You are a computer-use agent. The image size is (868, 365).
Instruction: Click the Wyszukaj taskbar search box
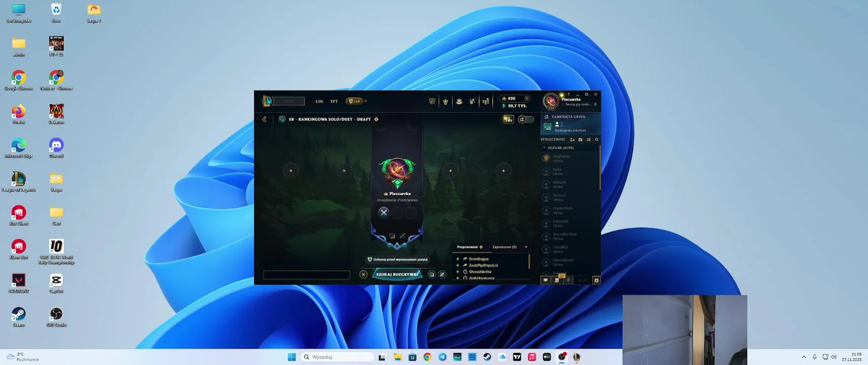(338, 357)
